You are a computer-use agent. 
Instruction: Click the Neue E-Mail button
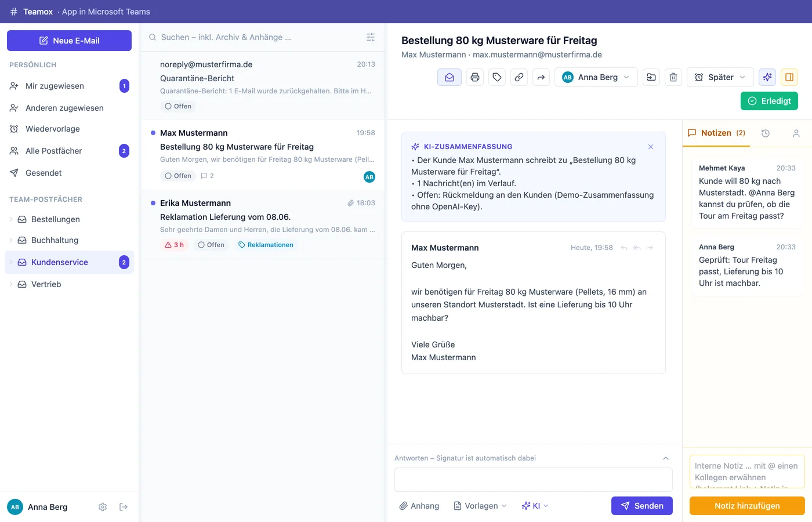[x=69, y=41]
